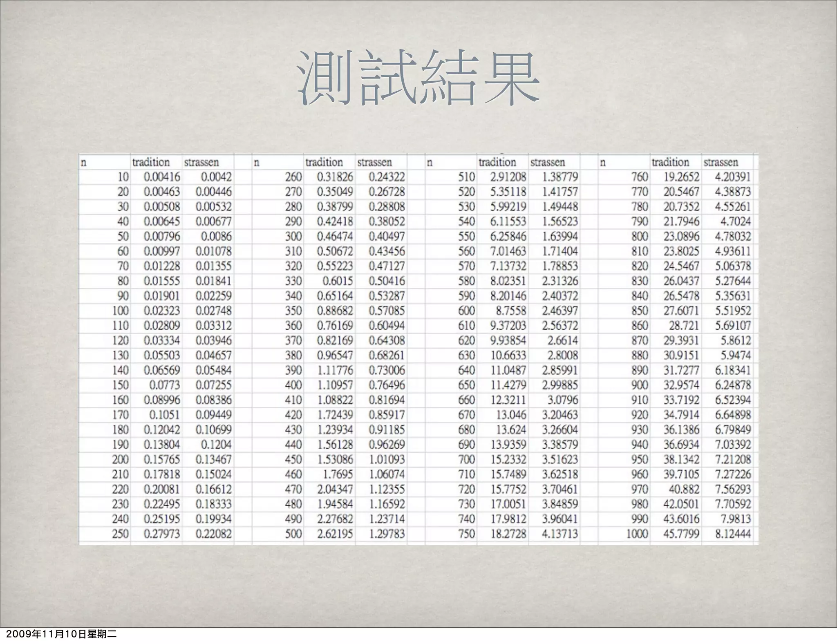Select the date footer 2009年11月10日星期二
The image size is (837, 644).
pyautogui.click(x=61, y=635)
